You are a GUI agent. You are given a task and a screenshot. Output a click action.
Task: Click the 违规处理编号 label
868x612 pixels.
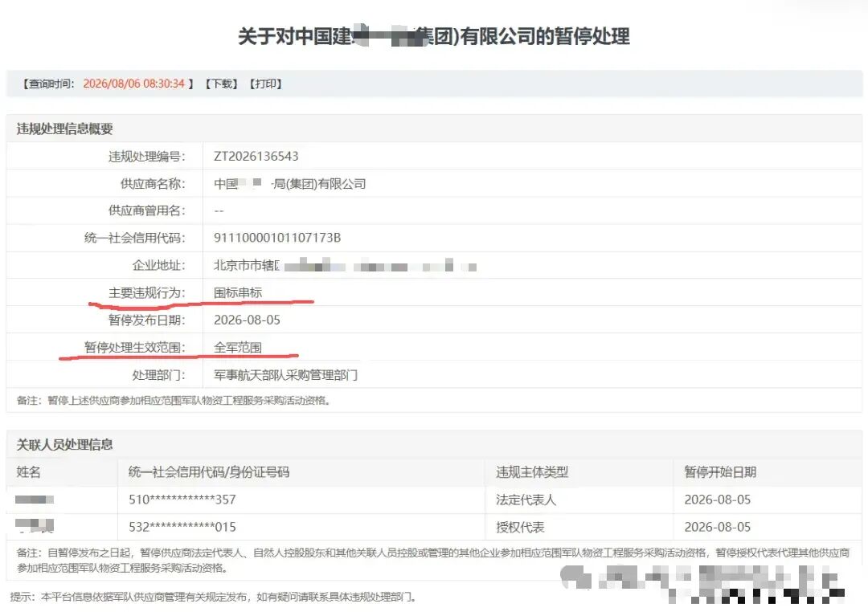click(147, 156)
